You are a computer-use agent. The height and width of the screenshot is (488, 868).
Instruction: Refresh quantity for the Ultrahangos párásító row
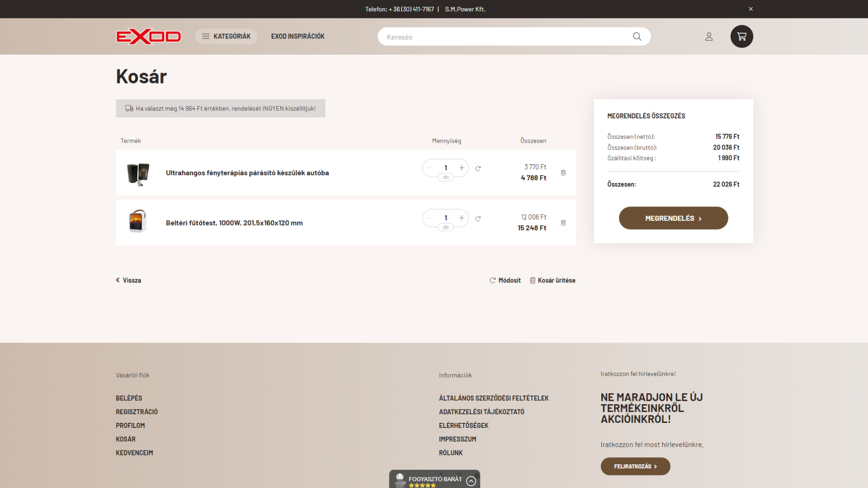coord(478,169)
